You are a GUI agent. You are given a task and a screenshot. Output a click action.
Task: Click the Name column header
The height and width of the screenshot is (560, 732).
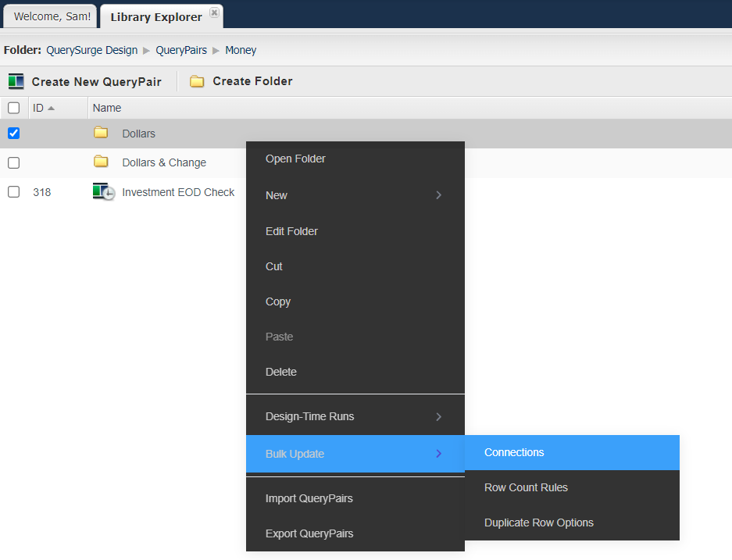[x=107, y=108]
